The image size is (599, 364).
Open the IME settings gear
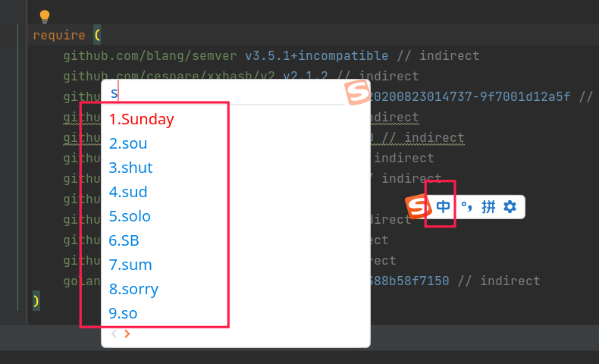pos(510,206)
